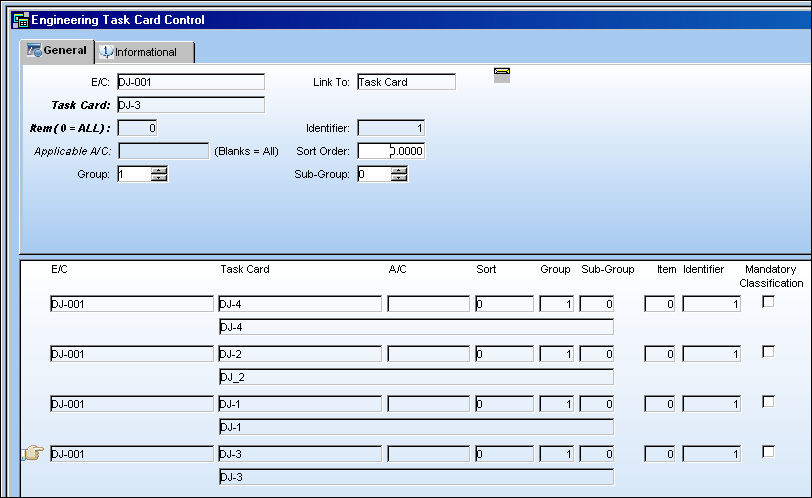Tick Mandatory Classification checkbox for DJ-3 row
The image size is (812, 498).
click(768, 451)
